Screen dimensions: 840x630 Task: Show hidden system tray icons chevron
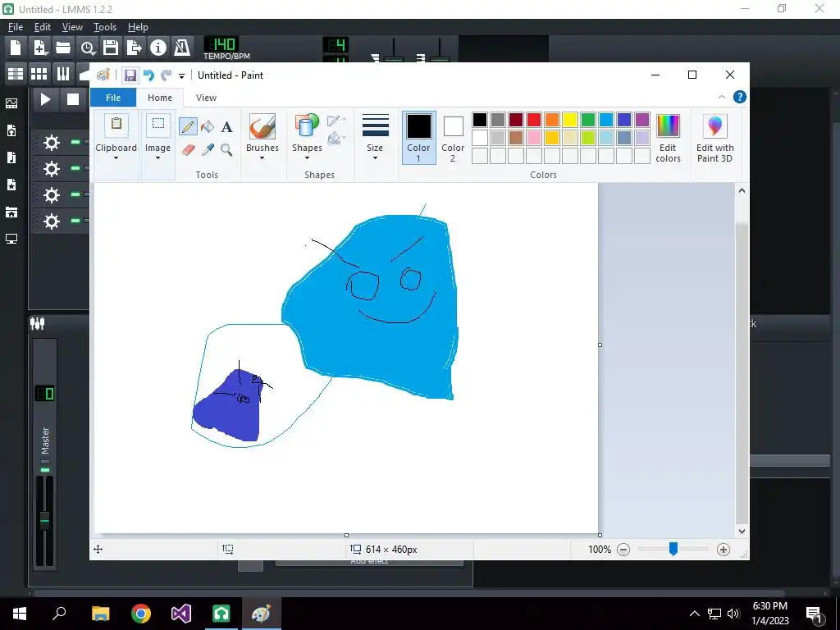(x=694, y=614)
